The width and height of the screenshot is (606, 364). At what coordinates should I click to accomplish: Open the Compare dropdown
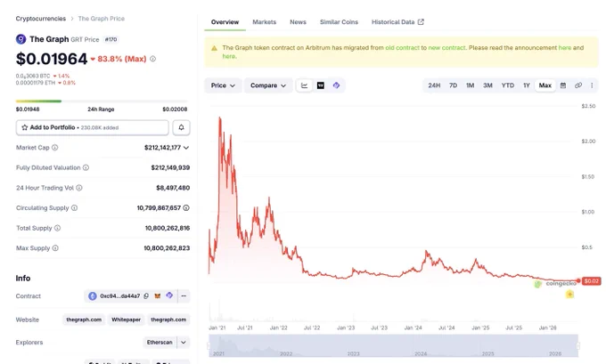tap(268, 85)
